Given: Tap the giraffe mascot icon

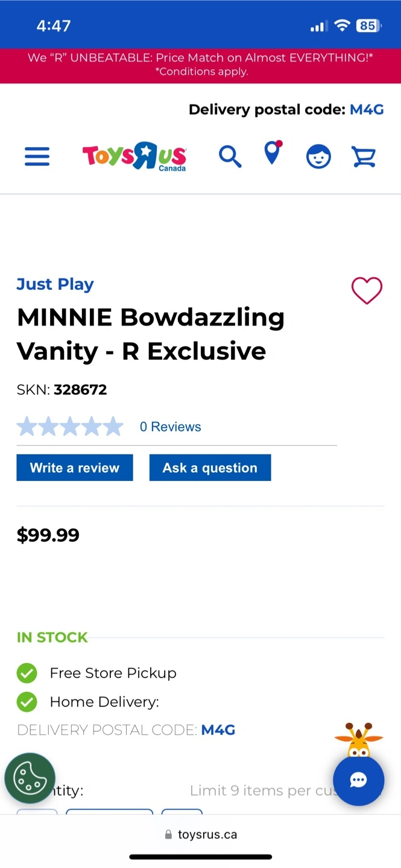Looking at the screenshot, I should tap(359, 740).
